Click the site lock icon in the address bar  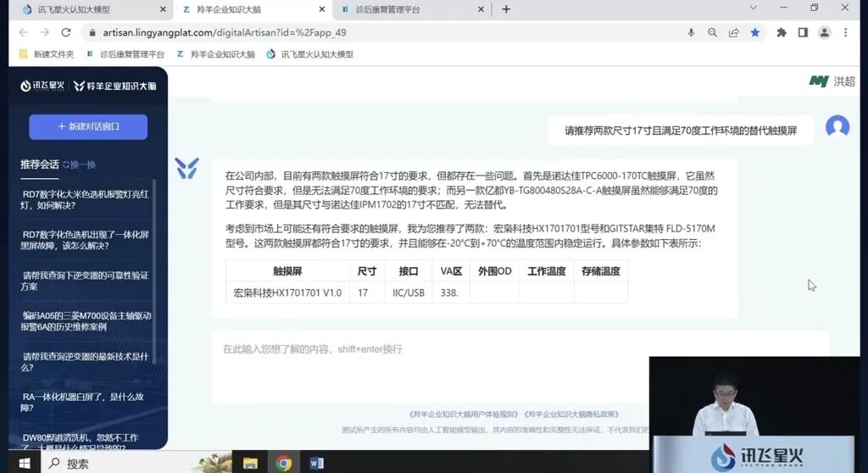click(92, 33)
